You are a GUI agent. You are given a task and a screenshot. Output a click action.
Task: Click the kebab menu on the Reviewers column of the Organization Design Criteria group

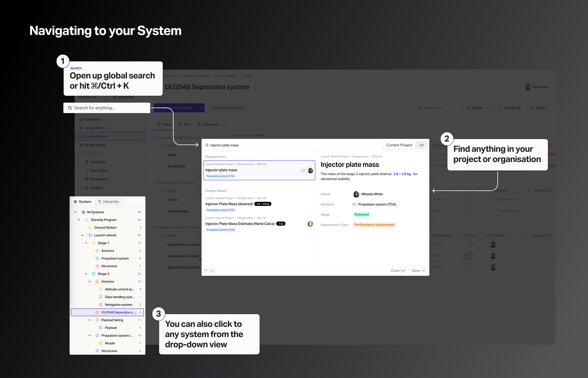click(x=527, y=235)
